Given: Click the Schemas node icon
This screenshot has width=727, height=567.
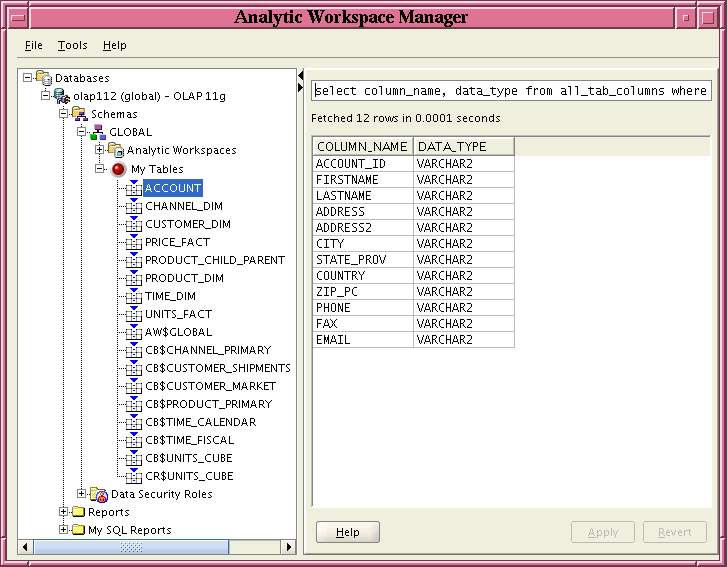Looking at the screenshot, I should (x=80, y=114).
